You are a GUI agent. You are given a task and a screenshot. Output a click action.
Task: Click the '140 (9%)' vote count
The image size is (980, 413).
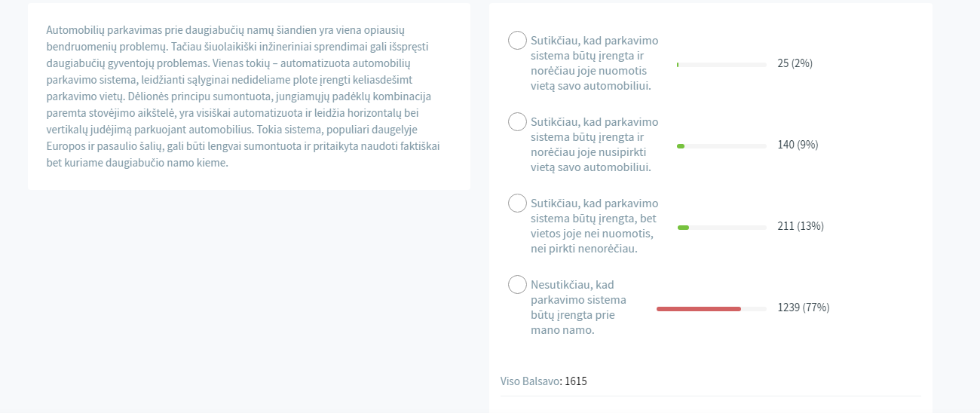(x=798, y=145)
